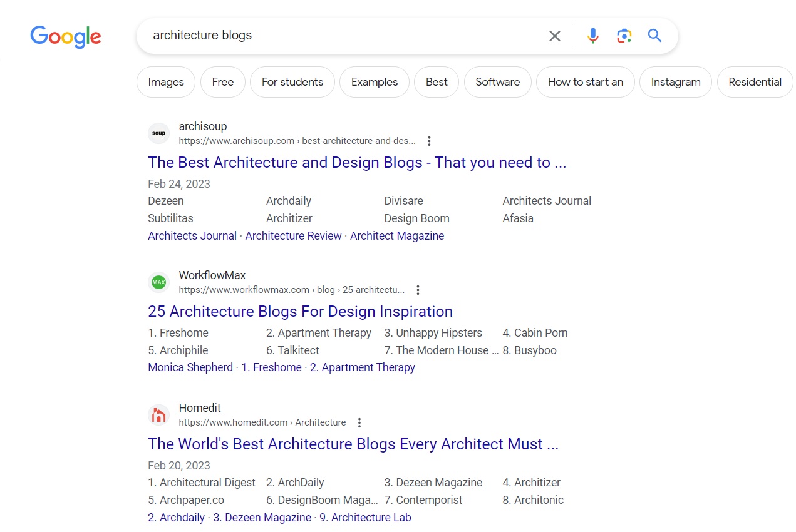Select the Free filter chip
The width and height of the screenshot is (796, 532).
point(223,82)
